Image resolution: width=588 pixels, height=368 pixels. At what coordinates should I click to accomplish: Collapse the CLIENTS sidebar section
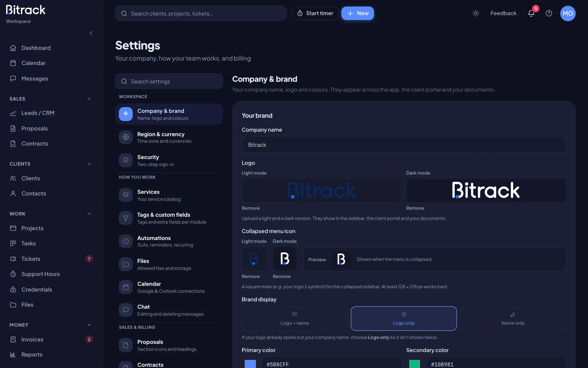(89, 164)
